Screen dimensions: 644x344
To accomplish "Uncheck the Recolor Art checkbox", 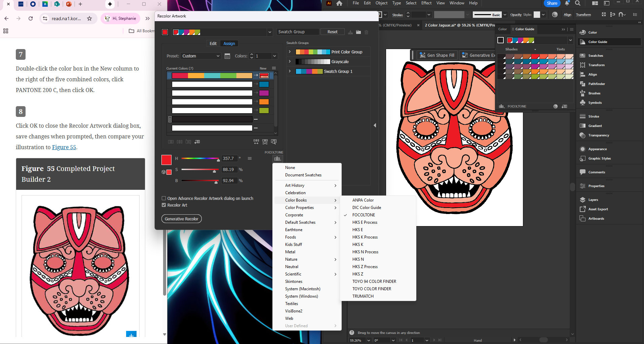I will 164,205.
